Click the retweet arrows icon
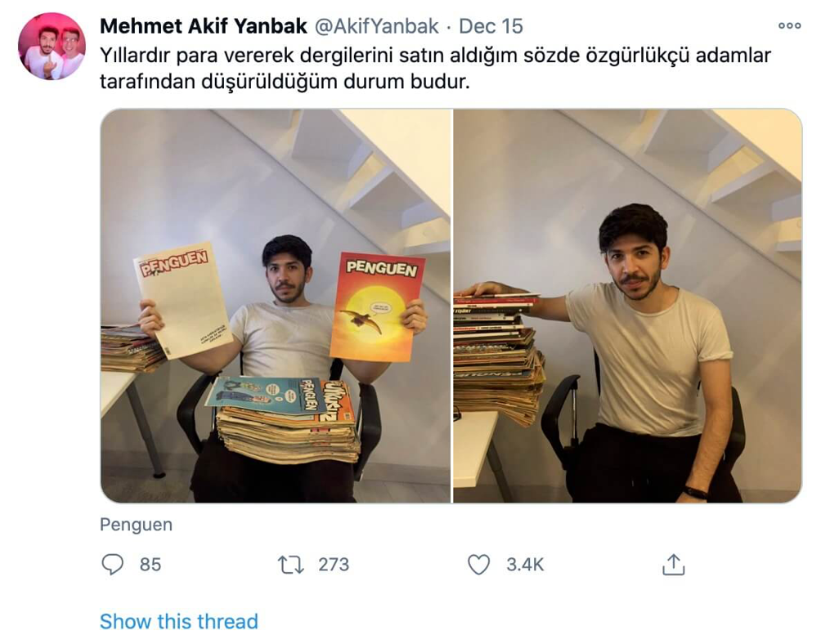The image size is (821, 644). (290, 565)
